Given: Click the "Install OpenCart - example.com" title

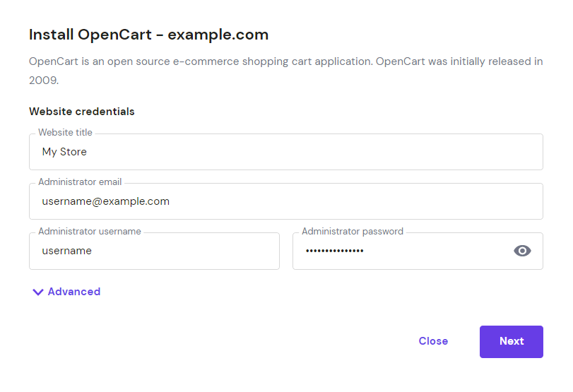Looking at the screenshot, I should pyautogui.click(x=149, y=35).
